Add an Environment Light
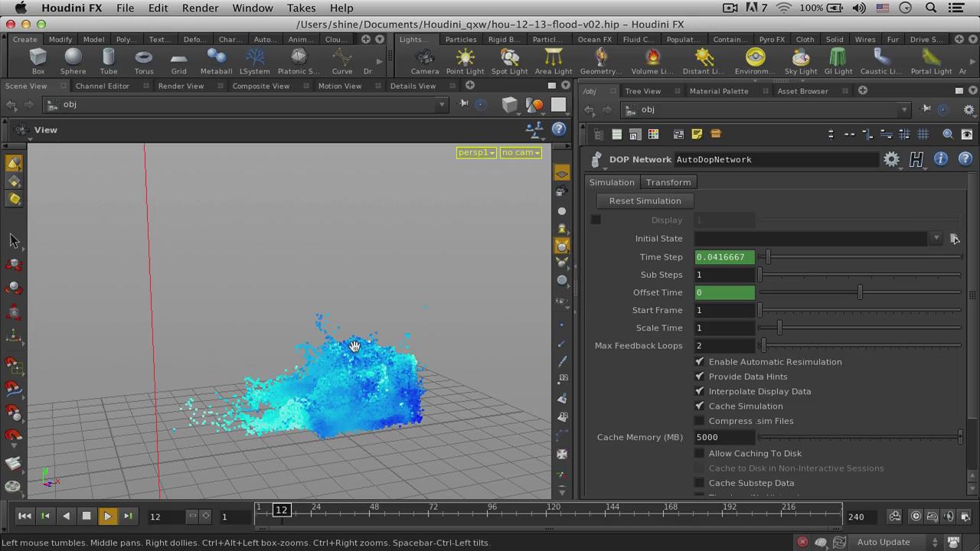 (755, 60)
